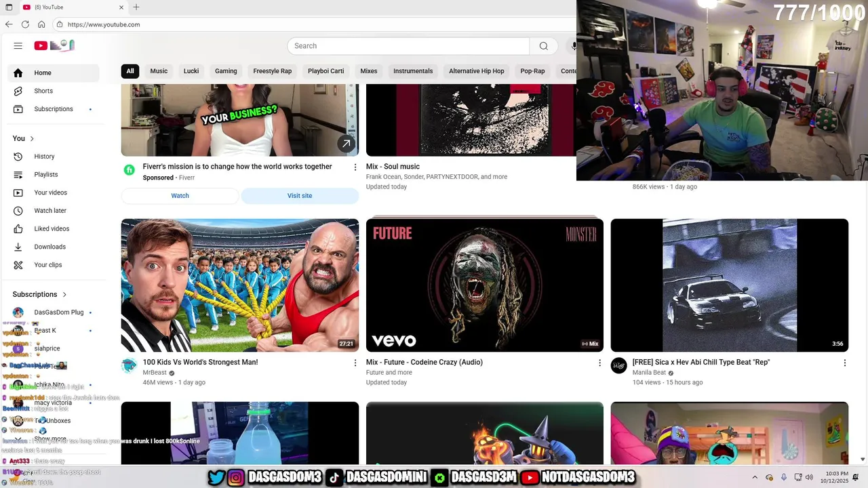Select the Alternative Hip Hop filter chip
The image size is (868, 488).
coord(477,71)
